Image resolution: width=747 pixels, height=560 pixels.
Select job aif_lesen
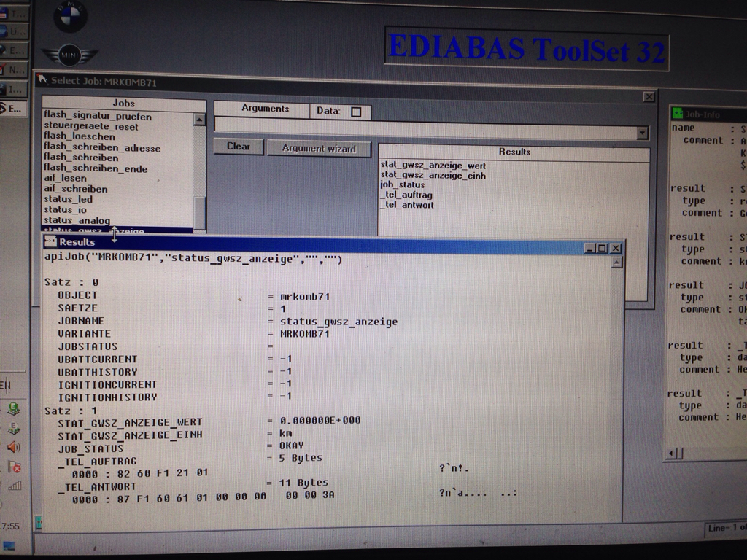(x=65, y=178)
